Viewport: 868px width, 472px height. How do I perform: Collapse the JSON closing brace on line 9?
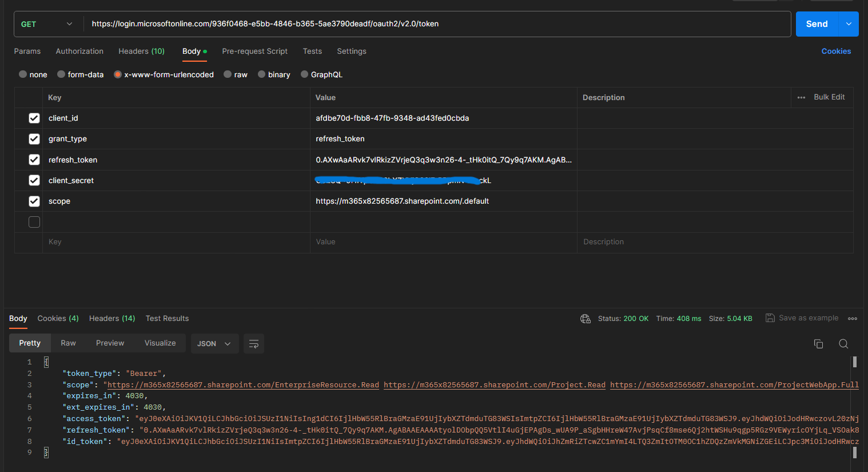[x=46, y=453]
